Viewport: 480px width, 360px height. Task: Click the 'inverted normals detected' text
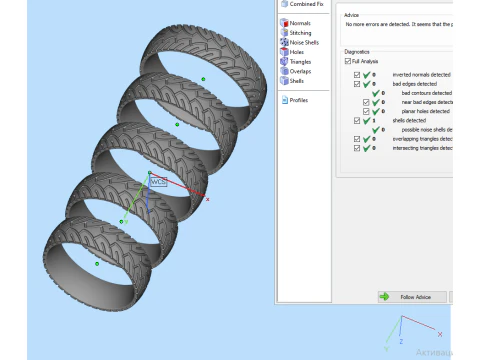pyautogui.click(x=421, y=75)
